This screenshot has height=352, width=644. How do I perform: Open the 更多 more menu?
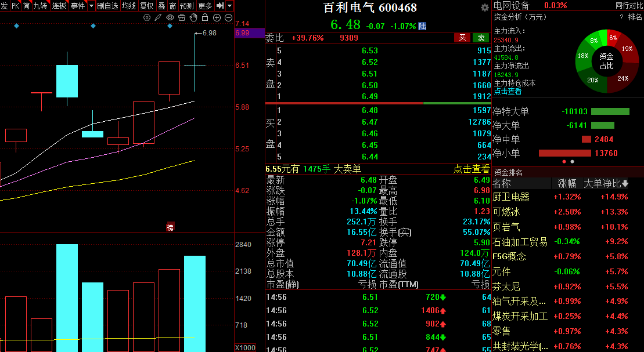(205, 6)
